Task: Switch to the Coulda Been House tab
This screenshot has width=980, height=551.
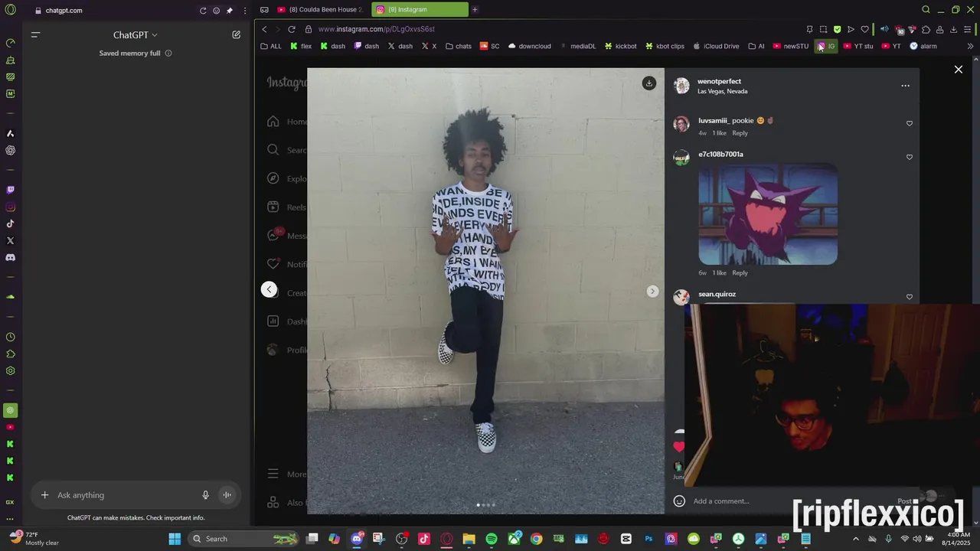Action: coord(319,10)
